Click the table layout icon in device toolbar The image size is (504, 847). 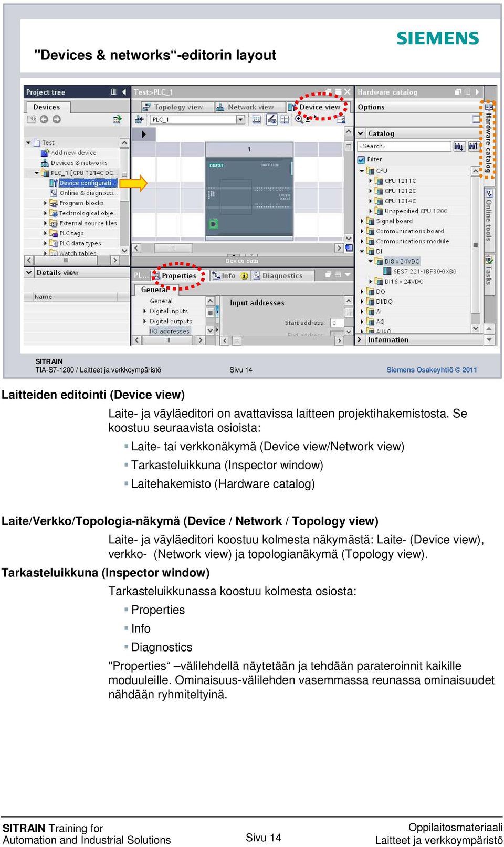pyautogui.click(x=285, y=119)
